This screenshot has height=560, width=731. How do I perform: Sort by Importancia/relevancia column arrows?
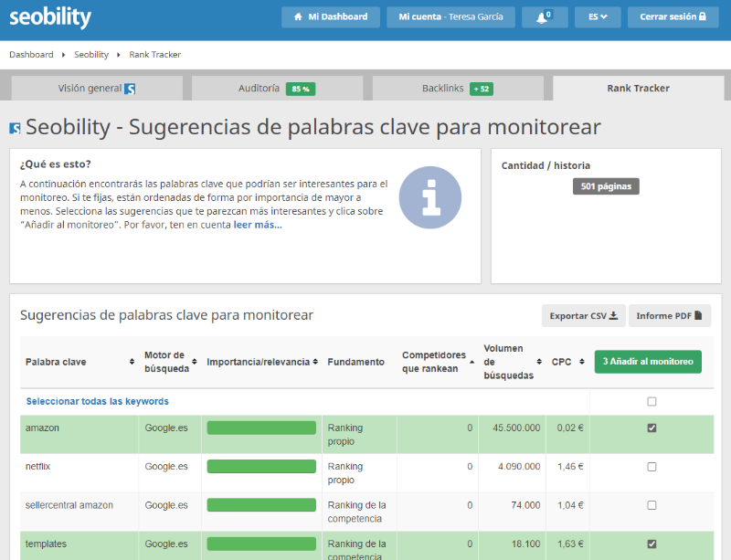(x=315, y=362)
